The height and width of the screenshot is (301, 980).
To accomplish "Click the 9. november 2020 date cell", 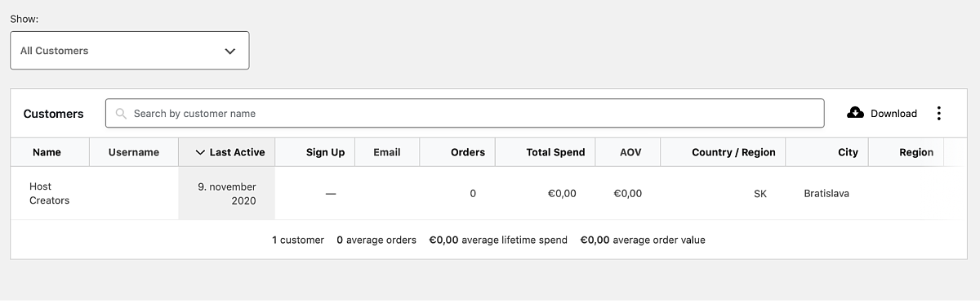I will click(227, 194).
